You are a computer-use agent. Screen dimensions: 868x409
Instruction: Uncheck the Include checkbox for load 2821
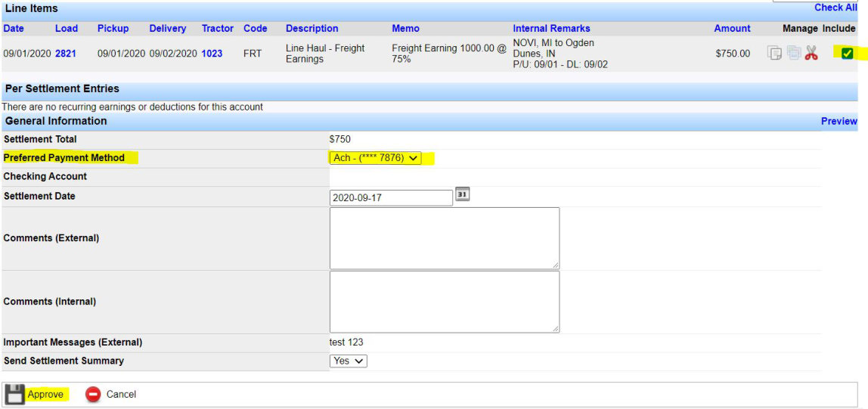tap(847, 54)
